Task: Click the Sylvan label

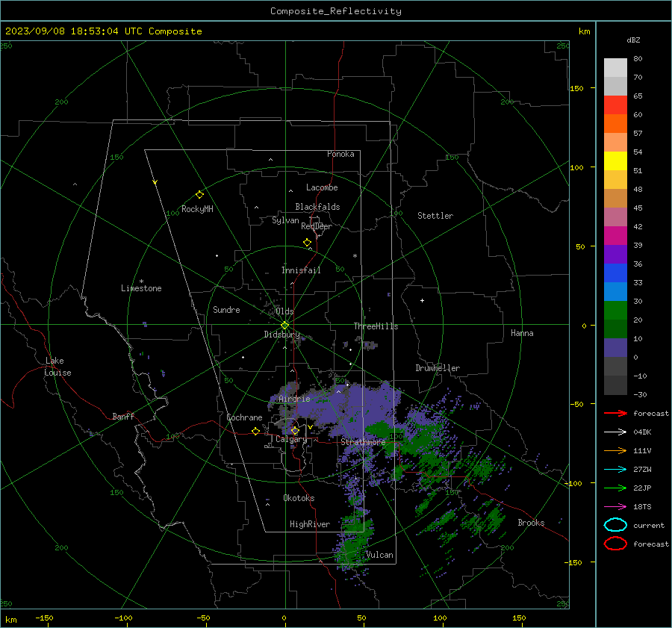Action: [285, 220]
